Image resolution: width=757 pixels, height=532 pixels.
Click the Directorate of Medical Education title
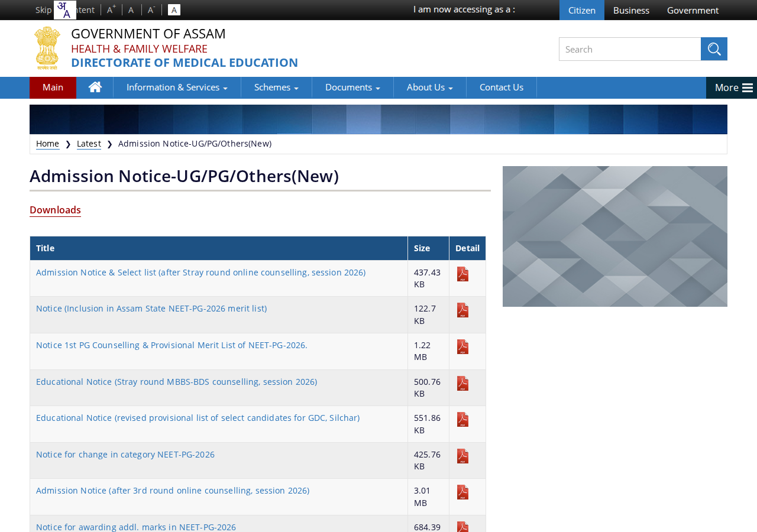(185, 63)
